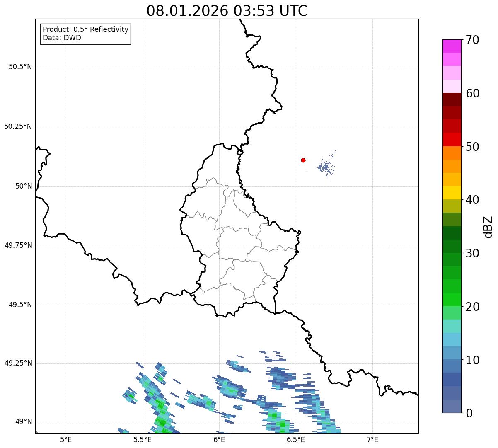The image size is (498, 448).
Task: Click the plot title 08.01.2026 03:53 UTC
Action: 227,11
